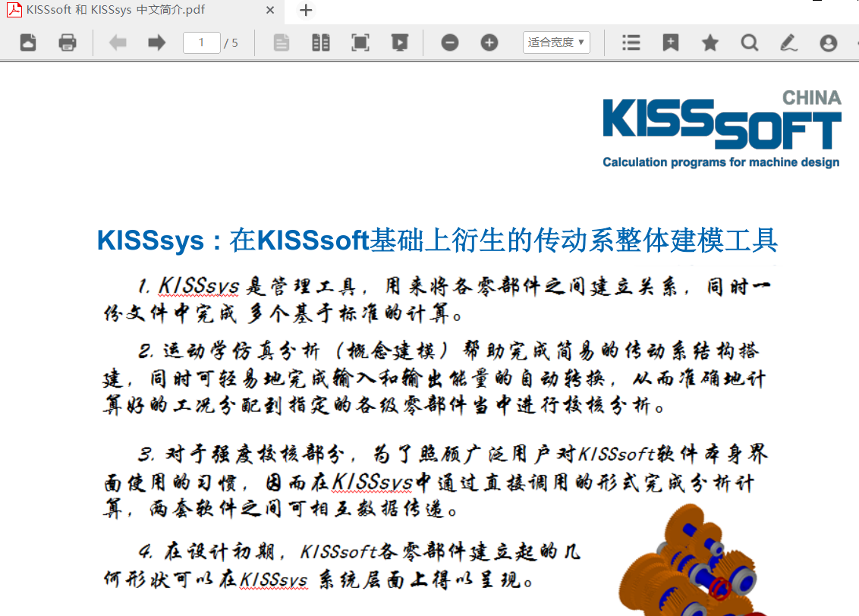Click 'Calculation programs for machine design' tagline
Image resolution: width=859 pixels, height=616 pixels.
click(721, 162)
